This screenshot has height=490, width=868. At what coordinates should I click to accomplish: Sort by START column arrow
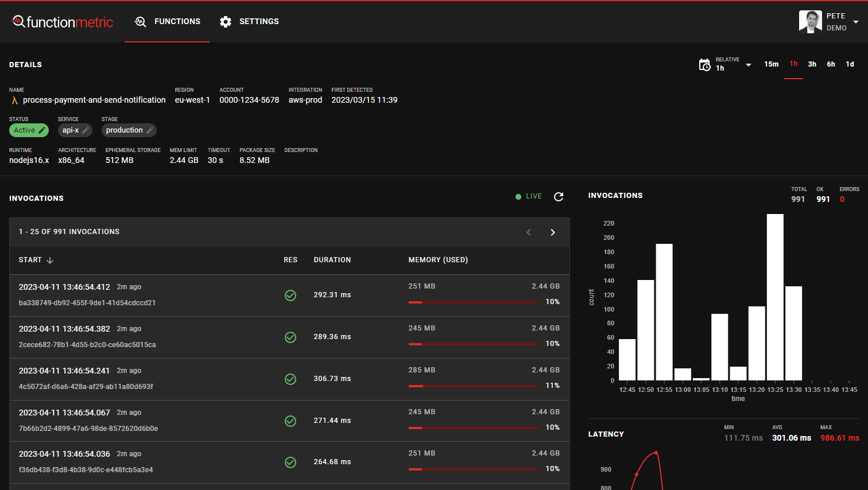click(50, 260)
